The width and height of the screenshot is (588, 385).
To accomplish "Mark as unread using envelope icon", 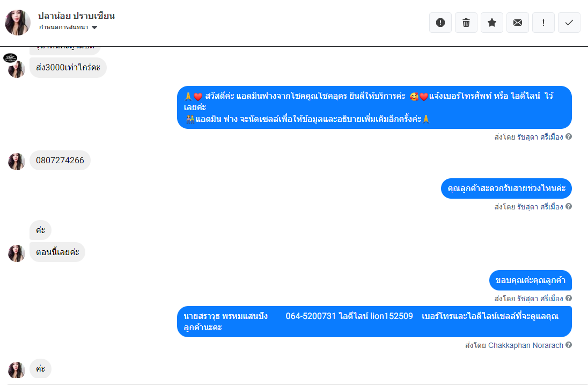I will click(518, 23).
